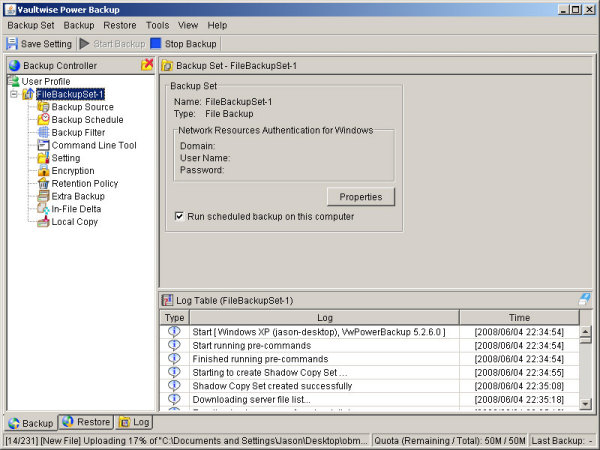This screenshot has width=600, height=450.
Task: Click the blue Stop Backup square icon
Action: point(156,44)
